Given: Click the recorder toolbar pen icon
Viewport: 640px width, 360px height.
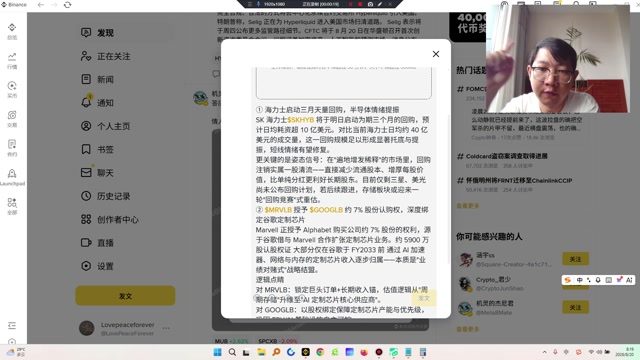Looking at the screenshot, I should click(x=380, y=4).
